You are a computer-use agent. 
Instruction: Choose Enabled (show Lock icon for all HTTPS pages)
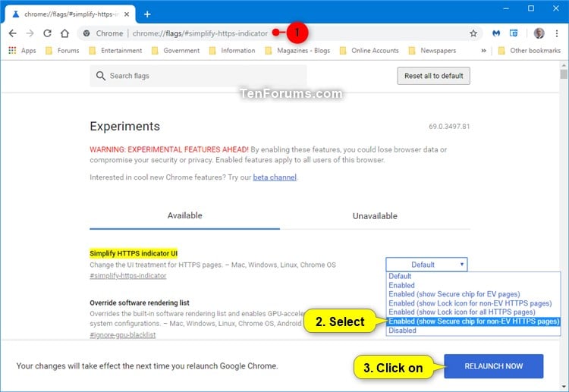(473, 312)
